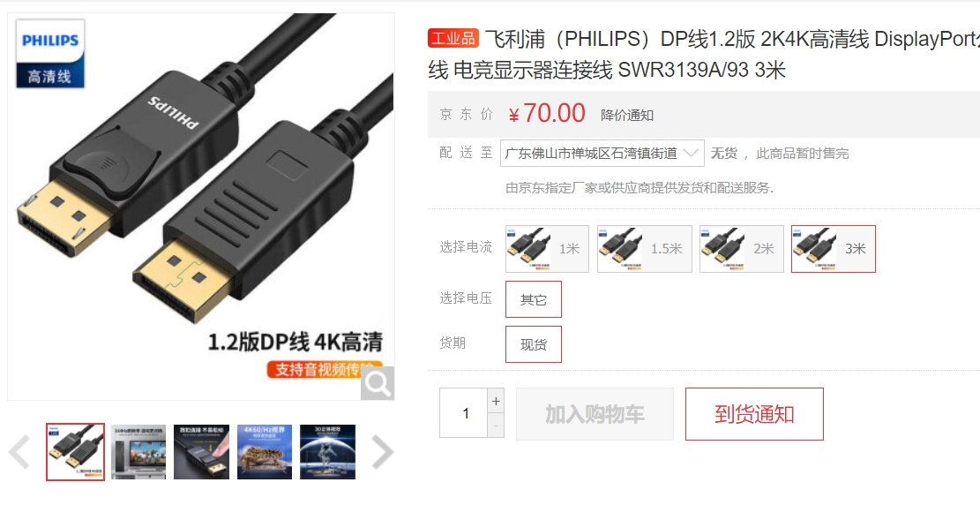This screenshot has width=980, height=505.
Task: Select the 1.5米 cable length option
Action: [x=645, y=248]
